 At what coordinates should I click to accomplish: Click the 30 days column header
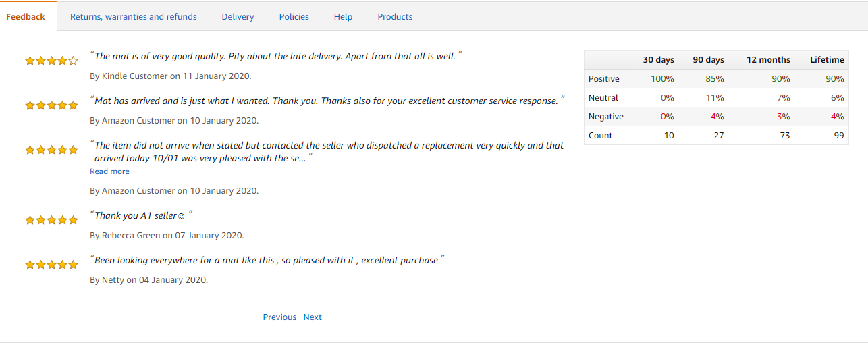[x=658, y=59]
